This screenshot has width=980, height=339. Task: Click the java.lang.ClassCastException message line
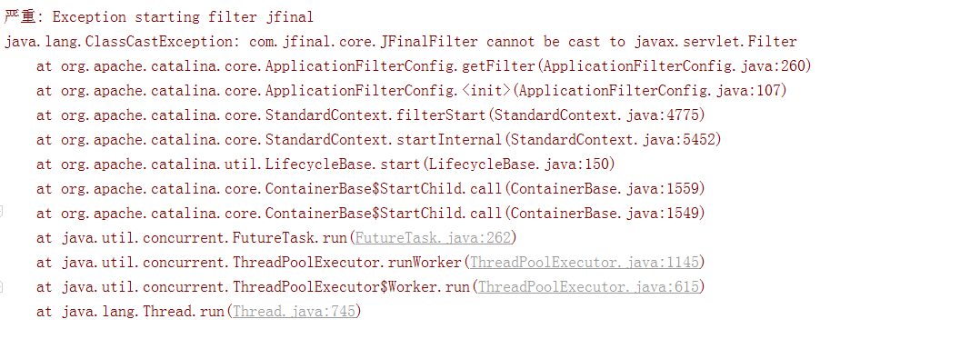click(x=401, y=42)
